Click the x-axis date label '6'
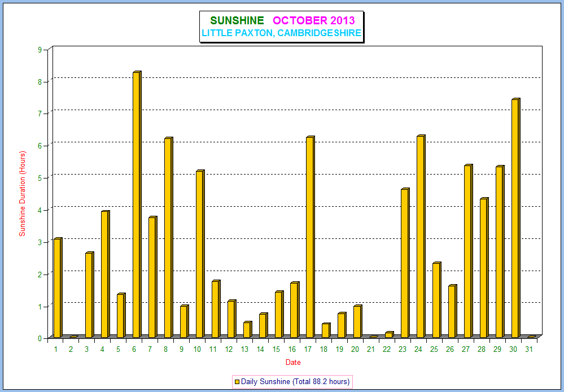The image size is (564, 392). point(134,349)
